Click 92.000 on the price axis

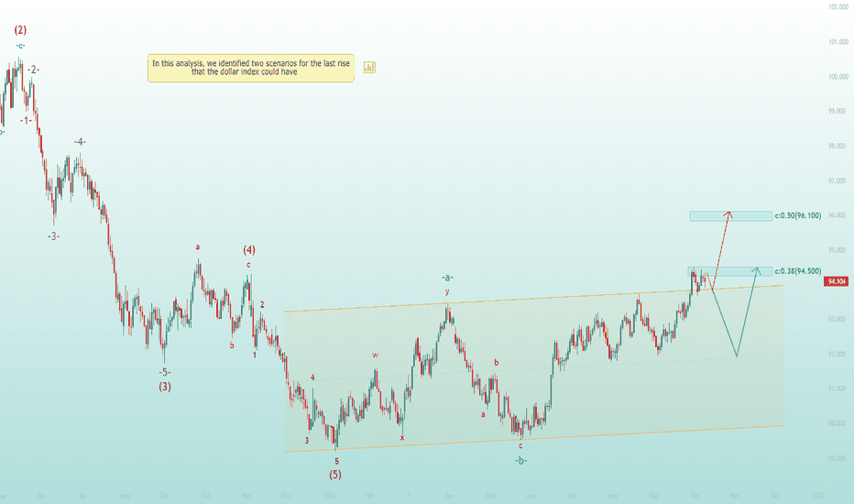pos(838,354)
